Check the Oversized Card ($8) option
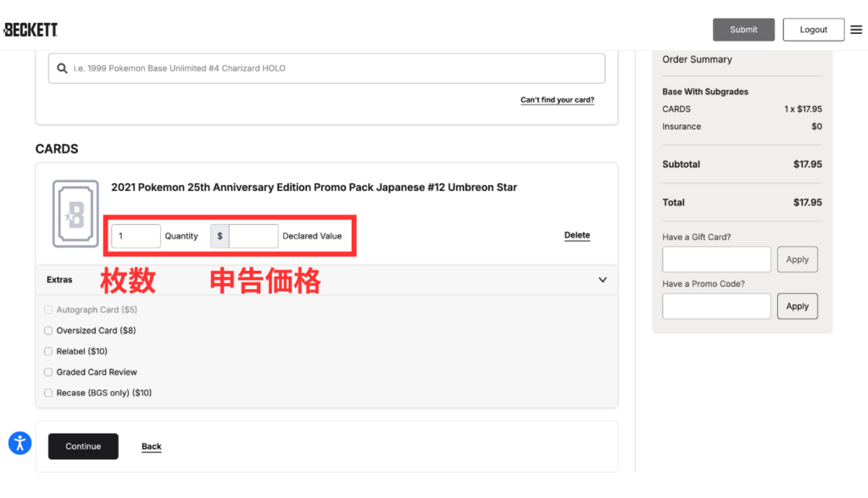 click(x=48, y=331)
